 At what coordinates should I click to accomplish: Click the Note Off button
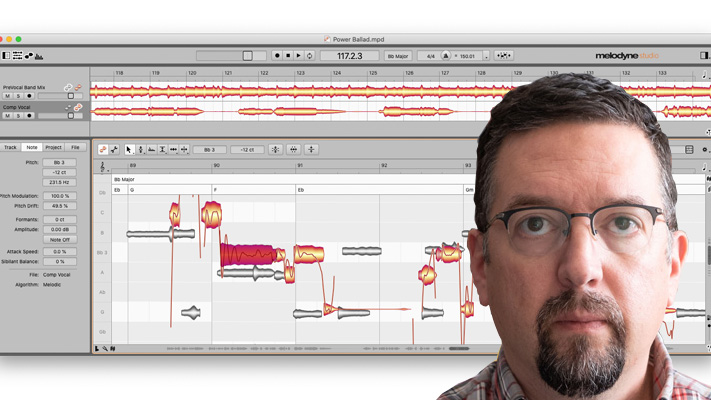[60, 240]
